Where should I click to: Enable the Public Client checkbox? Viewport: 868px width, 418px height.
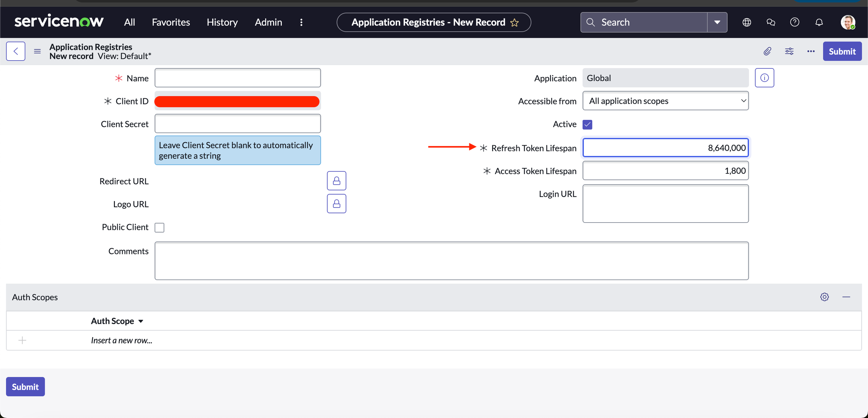click(x=159, y=227)
